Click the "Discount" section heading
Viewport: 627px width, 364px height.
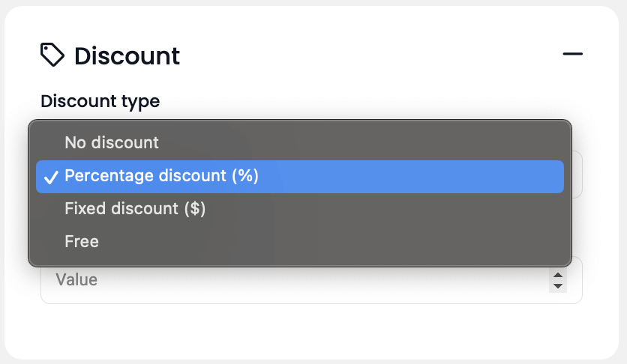127,56
